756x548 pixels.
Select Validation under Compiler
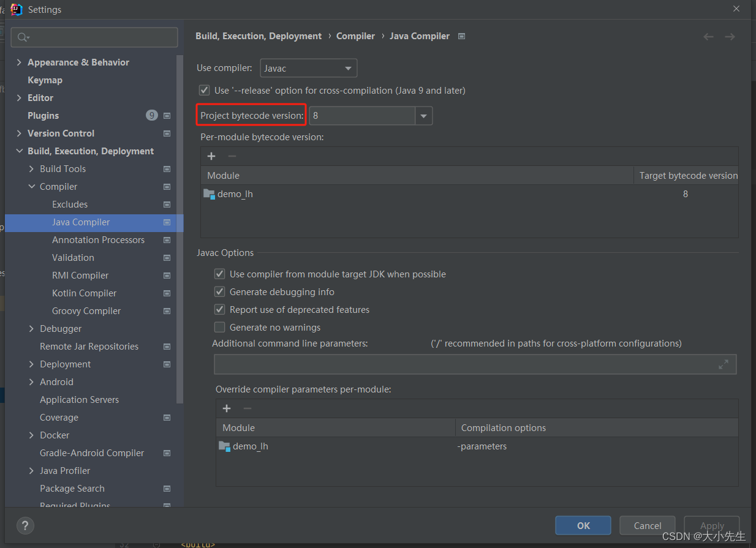[x=73, y=258]
